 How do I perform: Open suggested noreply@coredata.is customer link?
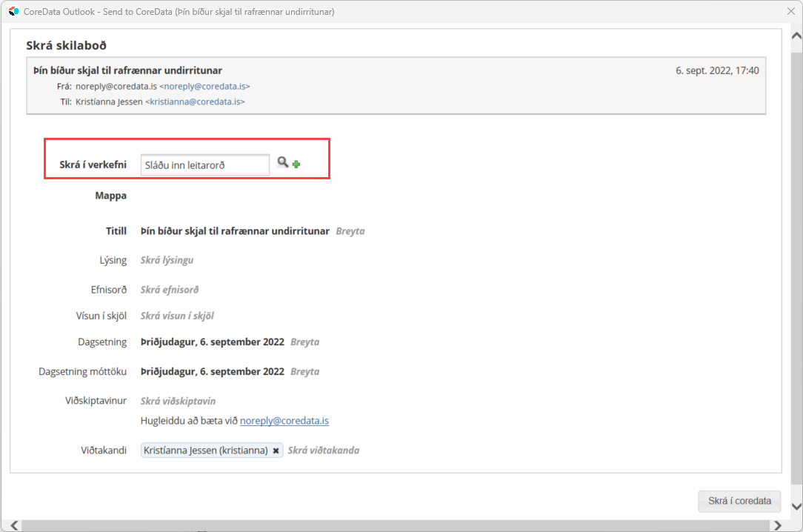pyautogui.click(x=284, y=421)
